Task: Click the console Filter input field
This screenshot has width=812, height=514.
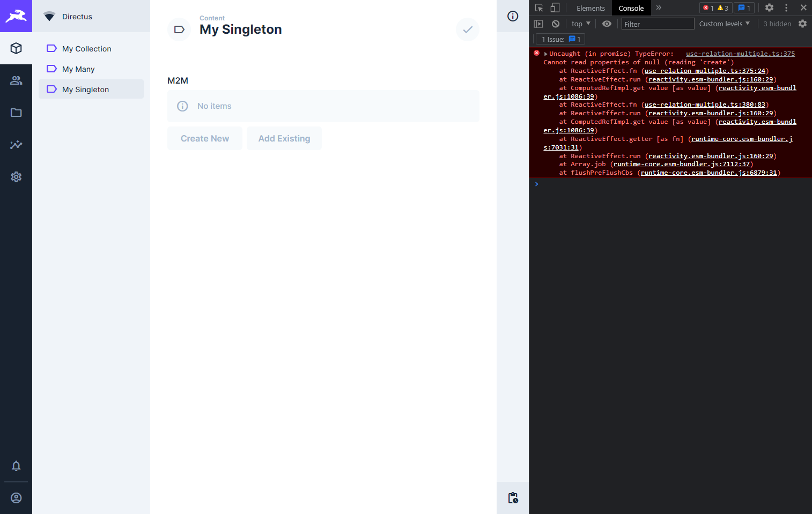Action: [x=658, y=23]
